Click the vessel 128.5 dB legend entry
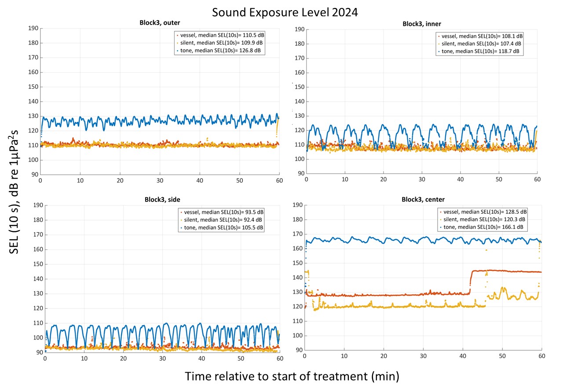This screenshot has width=571, height=392. pyautogui.click(x=483, y=211)
